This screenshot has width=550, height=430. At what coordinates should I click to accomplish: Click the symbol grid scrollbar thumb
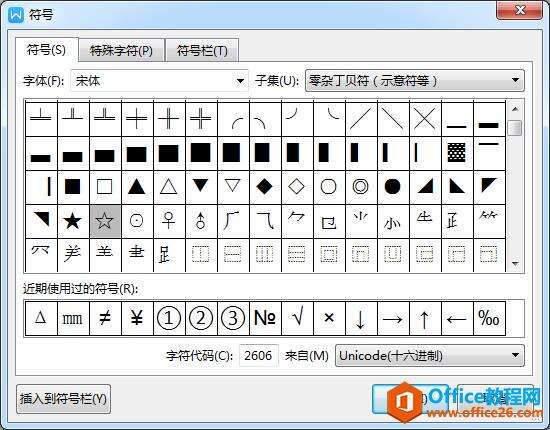[515, 128]
